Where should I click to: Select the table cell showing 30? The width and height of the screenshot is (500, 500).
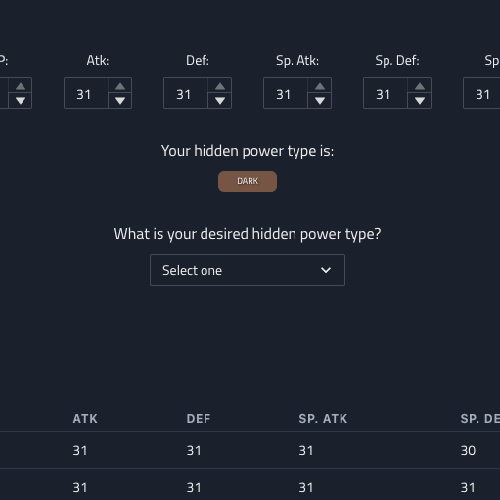point(468,451)
